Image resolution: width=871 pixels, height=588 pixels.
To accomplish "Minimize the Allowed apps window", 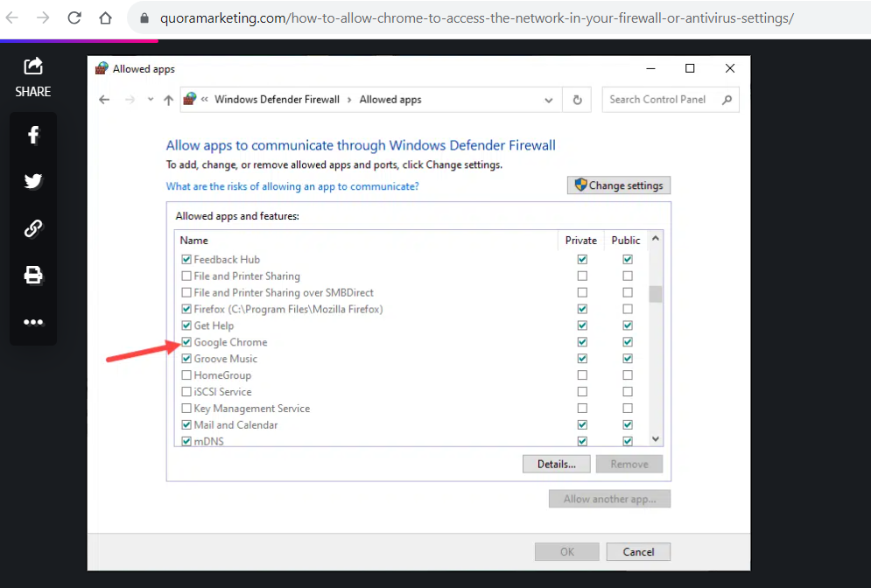I will point(651,68).
